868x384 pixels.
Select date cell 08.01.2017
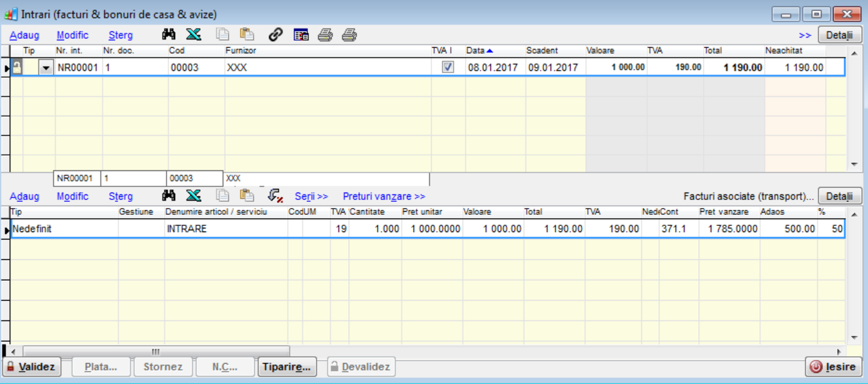pos(495,67)
